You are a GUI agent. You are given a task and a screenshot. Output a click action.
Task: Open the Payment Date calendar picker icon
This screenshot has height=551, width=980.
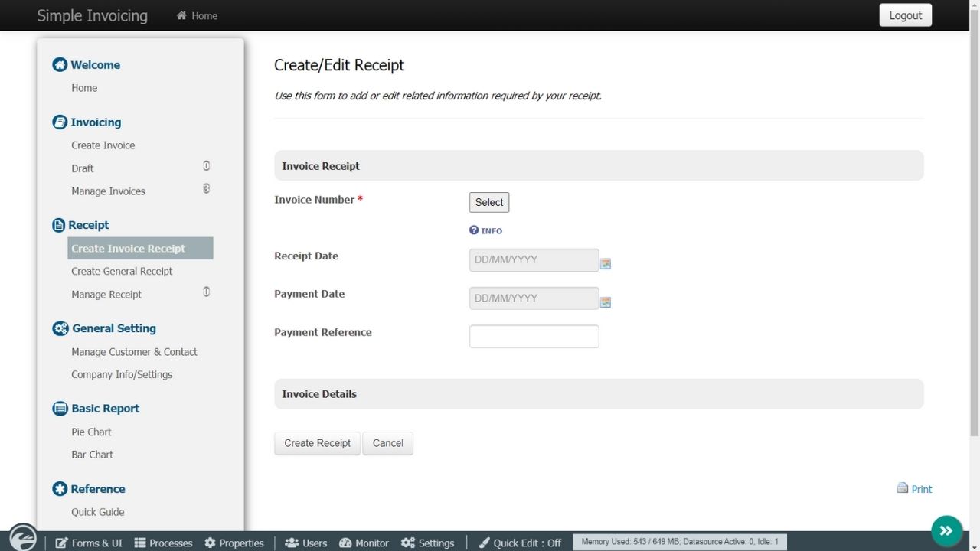point(605,302)
